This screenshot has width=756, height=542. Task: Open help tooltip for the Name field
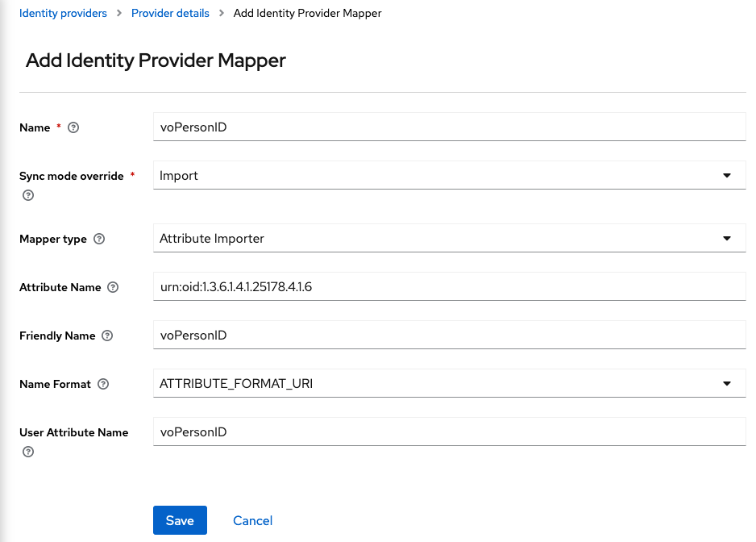73,127
